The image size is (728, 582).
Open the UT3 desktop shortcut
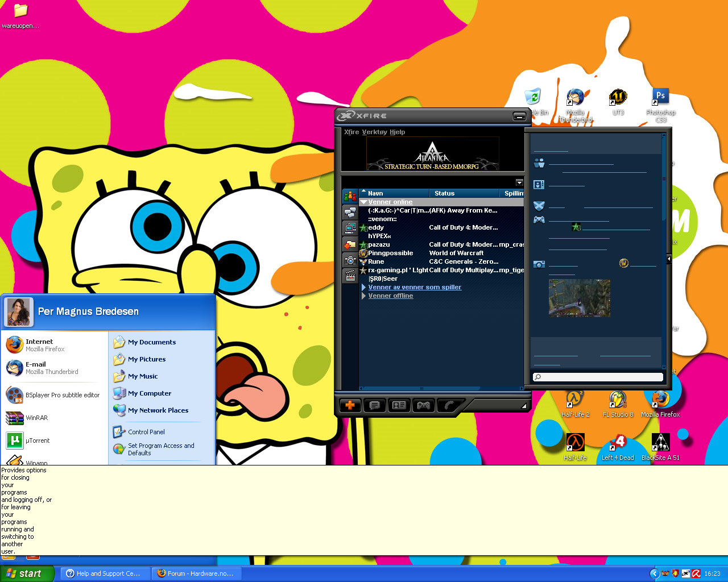[x=618, y=103]
